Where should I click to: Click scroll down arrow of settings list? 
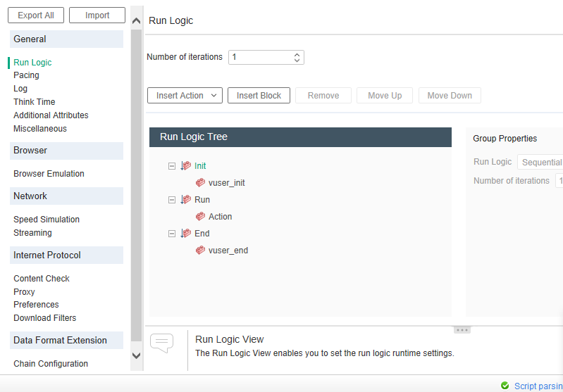click(136, 356)
